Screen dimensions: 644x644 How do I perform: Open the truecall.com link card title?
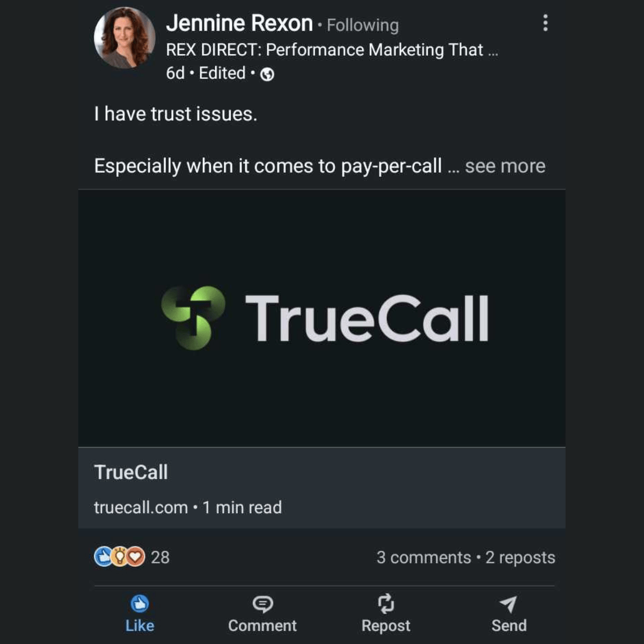[x=131, y=472]
